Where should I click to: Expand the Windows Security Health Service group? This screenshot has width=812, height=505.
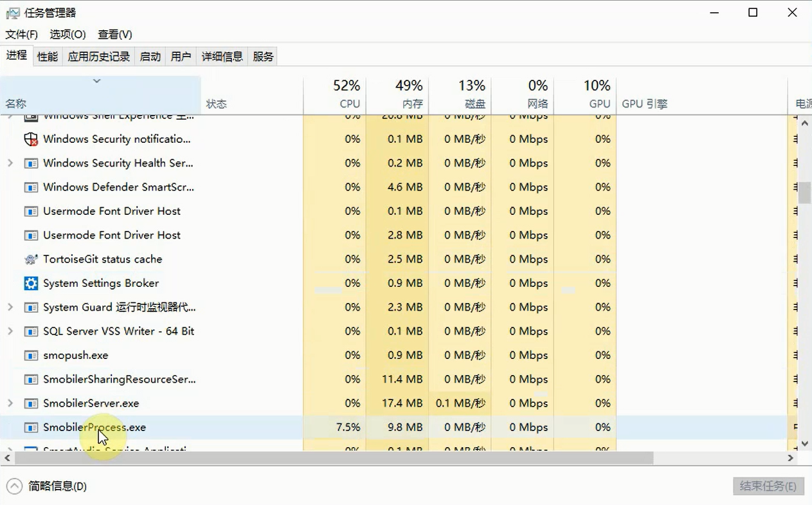tap(10, 163)
